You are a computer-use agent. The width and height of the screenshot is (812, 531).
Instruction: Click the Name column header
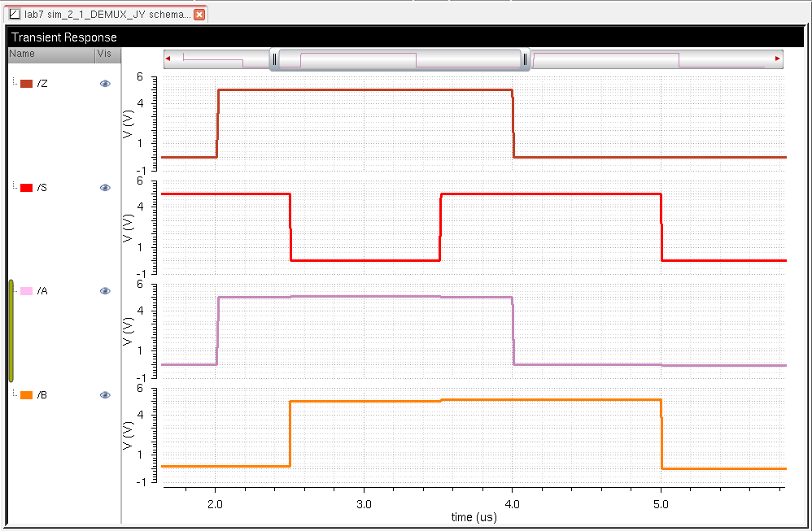coord(49,54)
